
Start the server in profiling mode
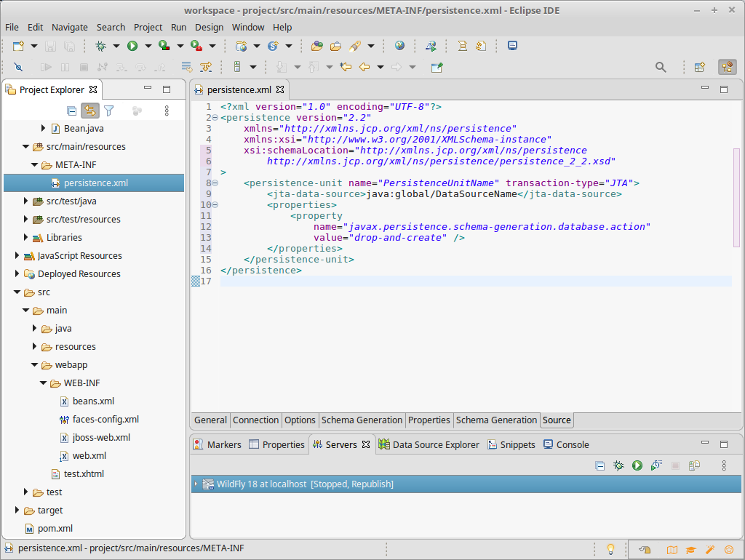(656, 465)
